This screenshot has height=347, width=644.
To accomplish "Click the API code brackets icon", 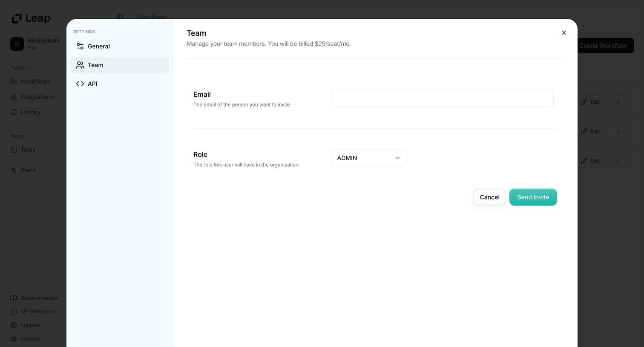I will [x=80, y=84].
